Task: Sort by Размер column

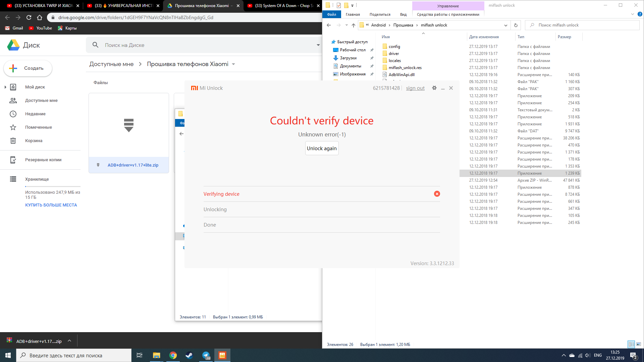Action: tap(565, 37)
